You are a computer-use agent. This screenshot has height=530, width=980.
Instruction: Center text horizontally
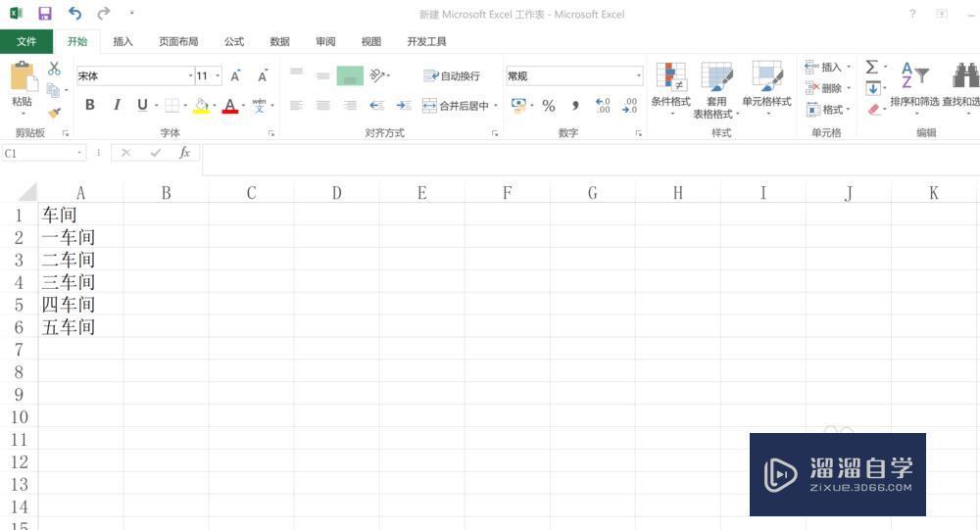[x=323, y=105]
